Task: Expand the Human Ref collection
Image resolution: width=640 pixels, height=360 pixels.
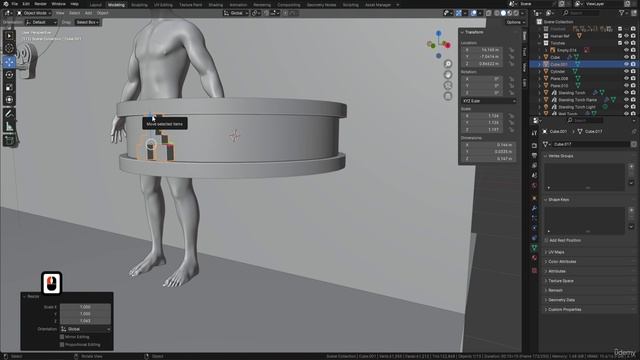Action: pos(540,36)
